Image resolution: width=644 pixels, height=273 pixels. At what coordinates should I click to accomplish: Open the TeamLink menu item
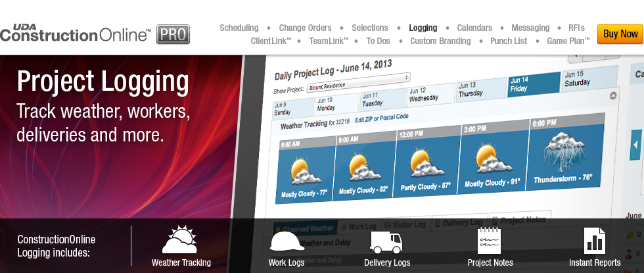329,41
